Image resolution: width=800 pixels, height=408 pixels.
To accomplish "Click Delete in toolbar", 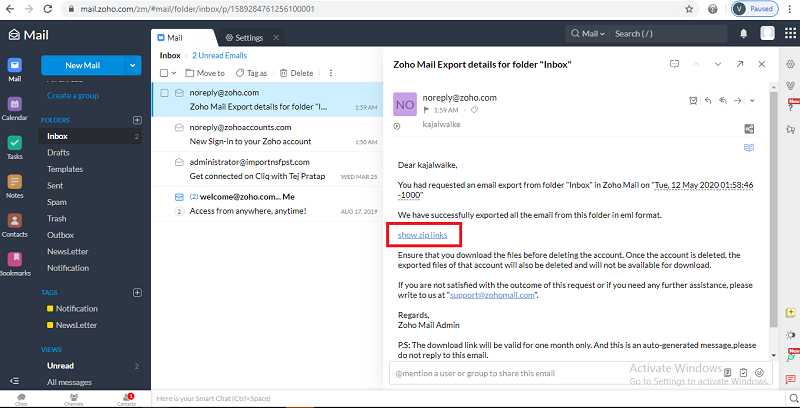I will point(296,73).
